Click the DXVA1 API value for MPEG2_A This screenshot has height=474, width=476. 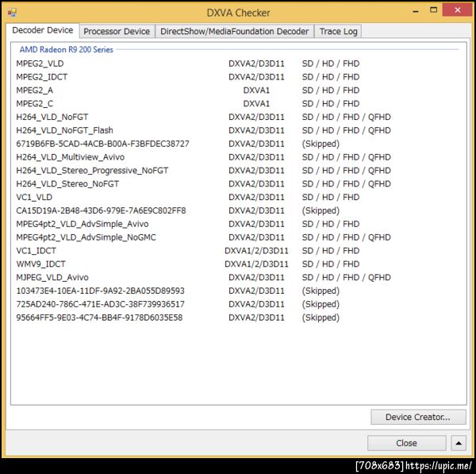click(256, 91)
